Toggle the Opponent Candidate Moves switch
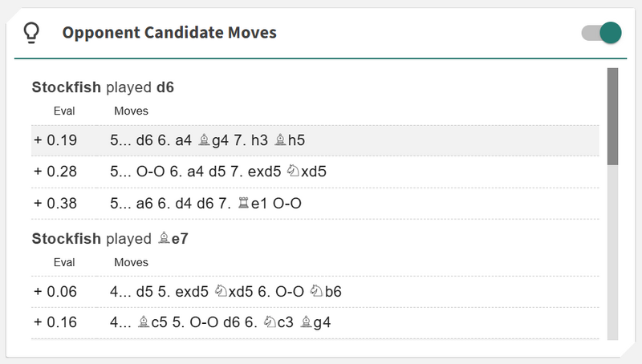This screenshot has width=642, height=364. coord(601,33)
